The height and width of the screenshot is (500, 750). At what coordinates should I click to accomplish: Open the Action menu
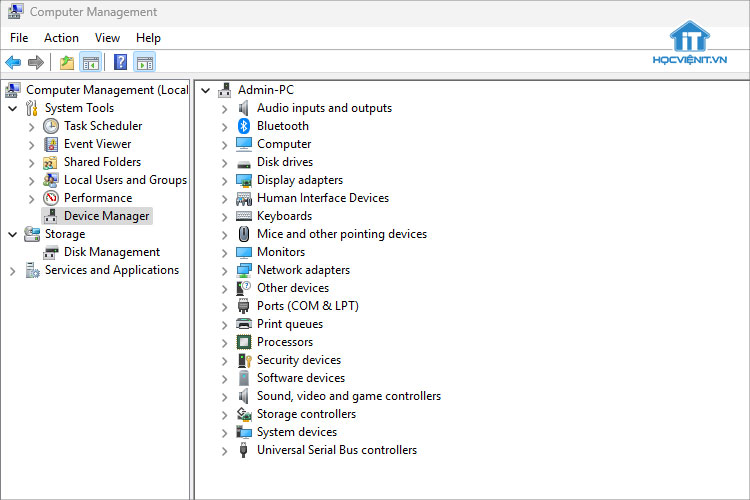pos(62,38)
